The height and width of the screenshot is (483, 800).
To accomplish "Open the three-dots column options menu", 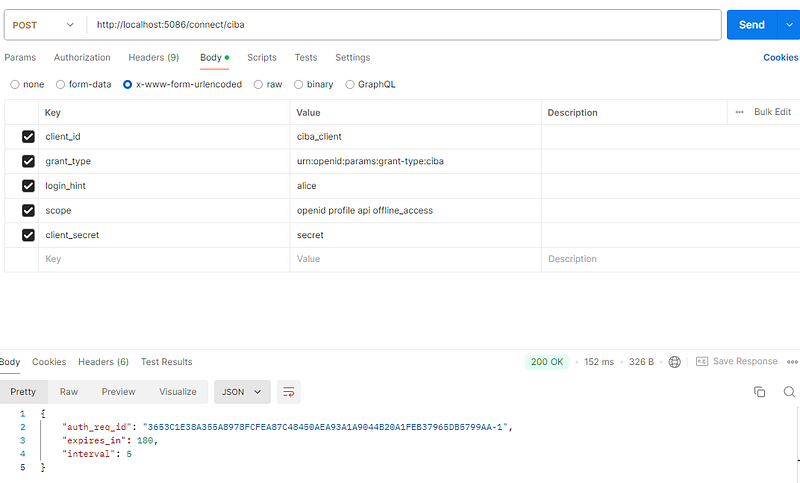I will (739, 112).
